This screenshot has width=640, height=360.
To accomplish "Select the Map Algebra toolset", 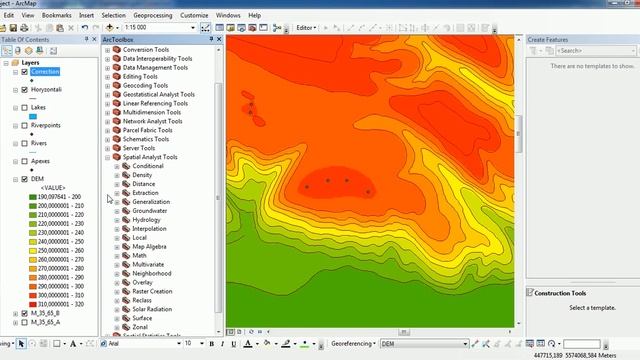I will click(x=149, y=247).
